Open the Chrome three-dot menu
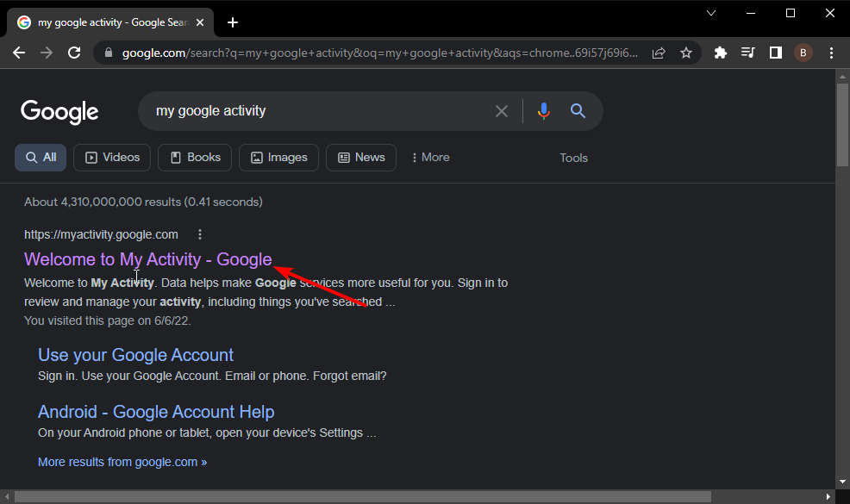The height and width of the screenshot is (504, 850). [831, 53]
